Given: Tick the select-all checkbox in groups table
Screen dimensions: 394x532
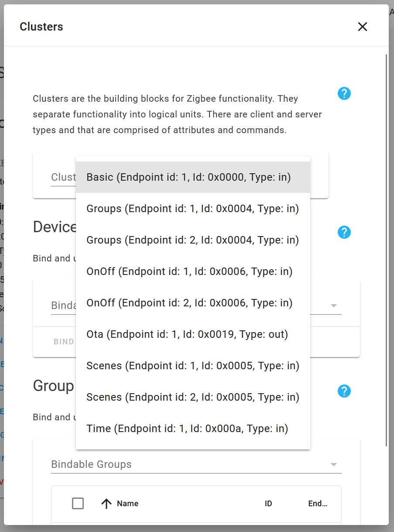Looking at the screenshot, I should [x=78, y=504].
